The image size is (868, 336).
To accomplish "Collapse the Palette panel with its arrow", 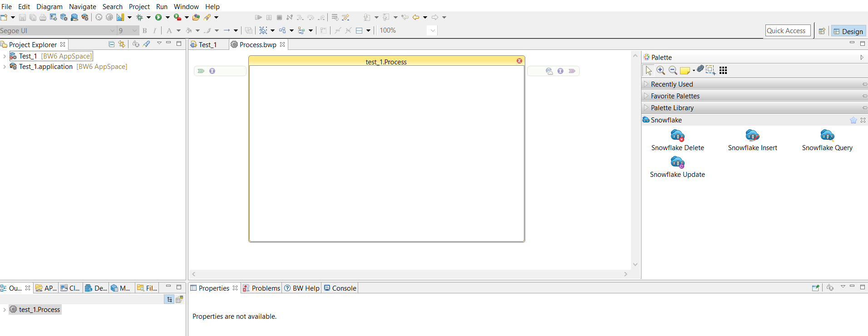I will click(862, 58).
